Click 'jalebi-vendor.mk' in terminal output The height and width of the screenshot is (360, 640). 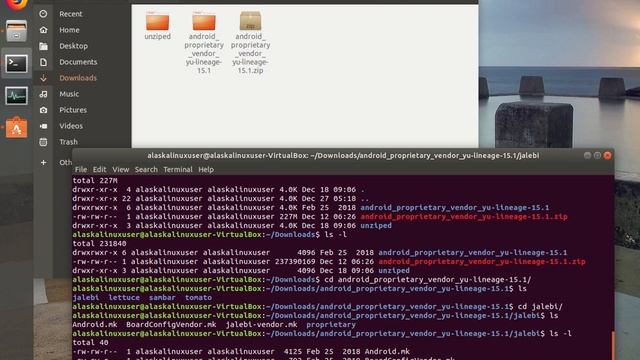261,324
